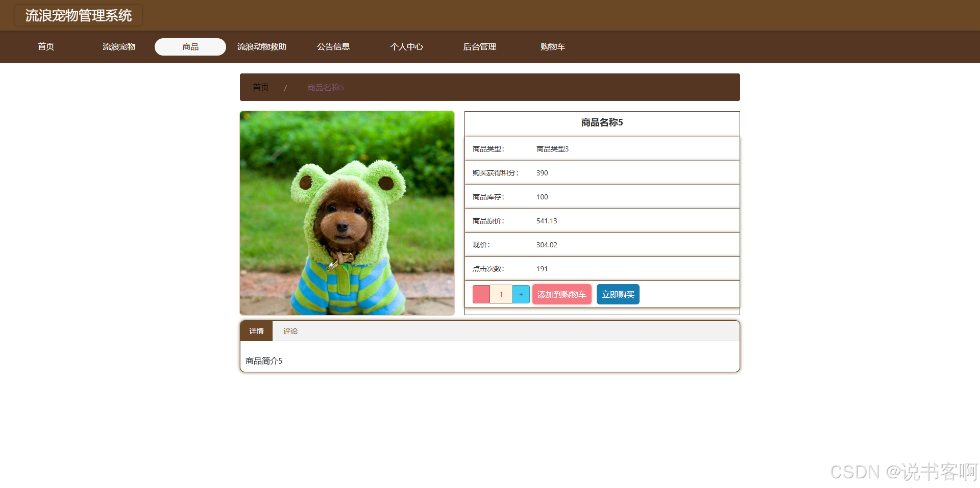
Task: Focus the quantity input field
Action: click(501, 294)
